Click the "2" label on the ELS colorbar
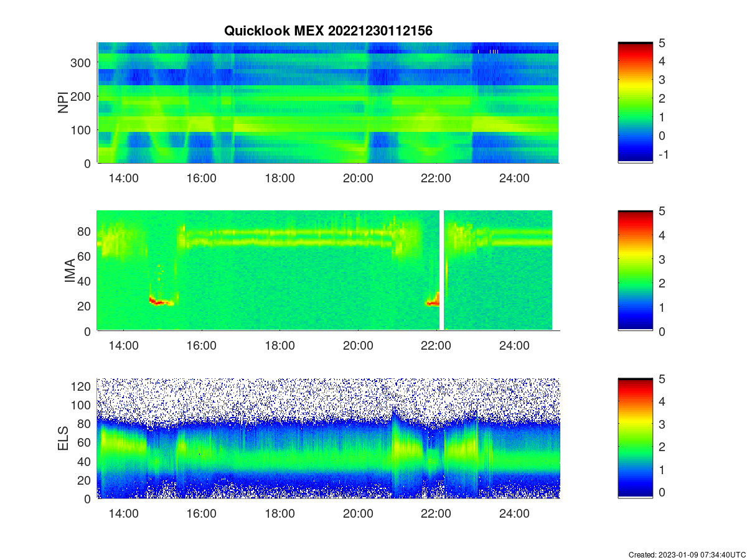 click(662, 447)
